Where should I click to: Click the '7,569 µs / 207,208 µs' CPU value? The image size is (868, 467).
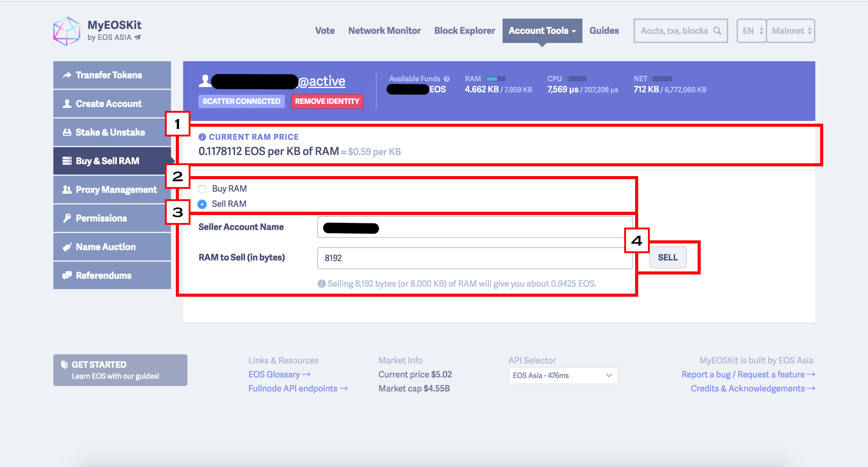[583, 90]
